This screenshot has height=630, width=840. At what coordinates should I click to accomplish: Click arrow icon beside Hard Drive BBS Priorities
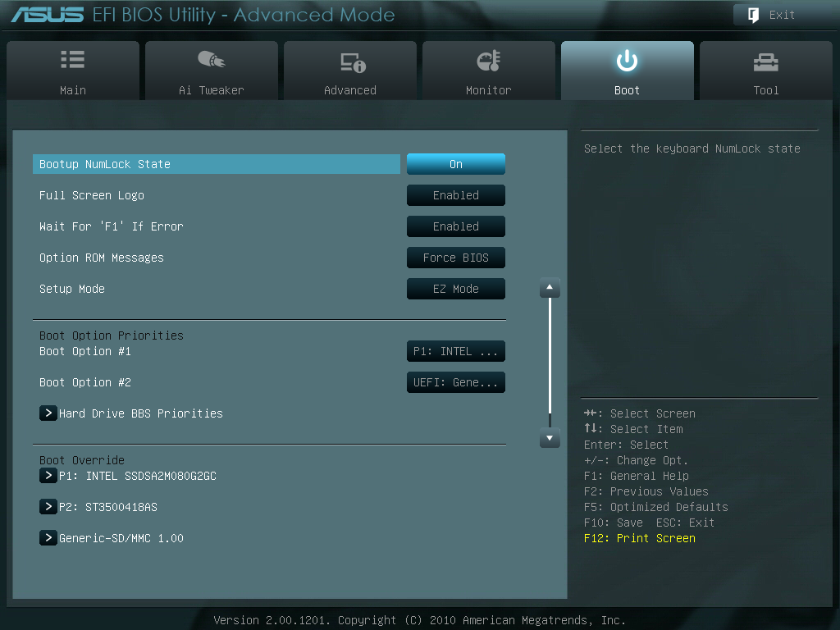[48, 413]
